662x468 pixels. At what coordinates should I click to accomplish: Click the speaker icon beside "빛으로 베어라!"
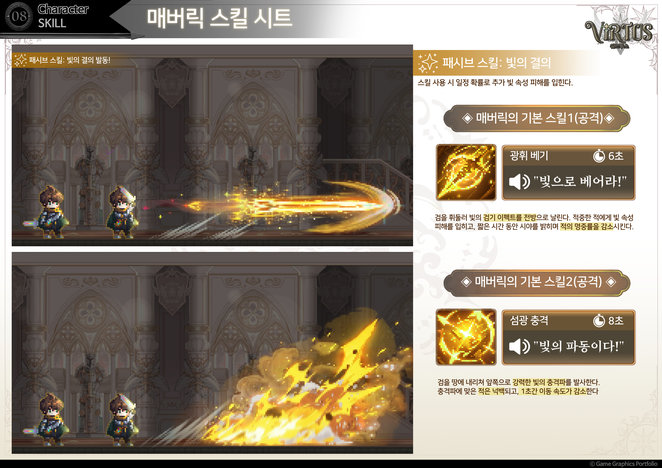point(519,182)
